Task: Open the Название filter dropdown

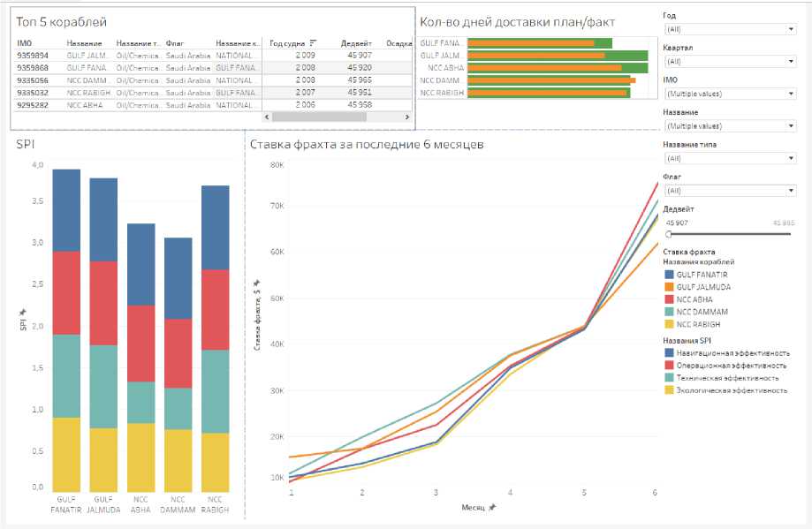Action: [730, 125]
